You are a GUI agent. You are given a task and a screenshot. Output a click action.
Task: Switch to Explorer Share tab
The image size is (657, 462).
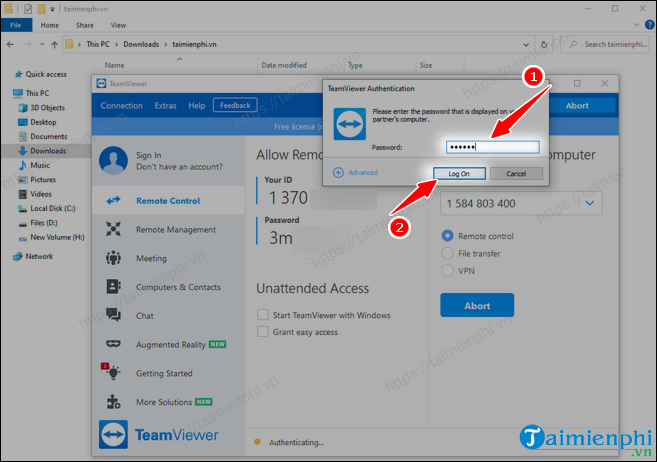point(85,25)
